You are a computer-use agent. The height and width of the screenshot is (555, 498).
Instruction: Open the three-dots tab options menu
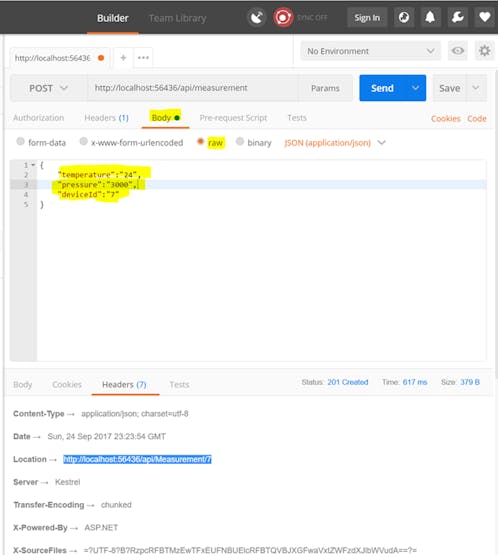[x=143, y=57]
